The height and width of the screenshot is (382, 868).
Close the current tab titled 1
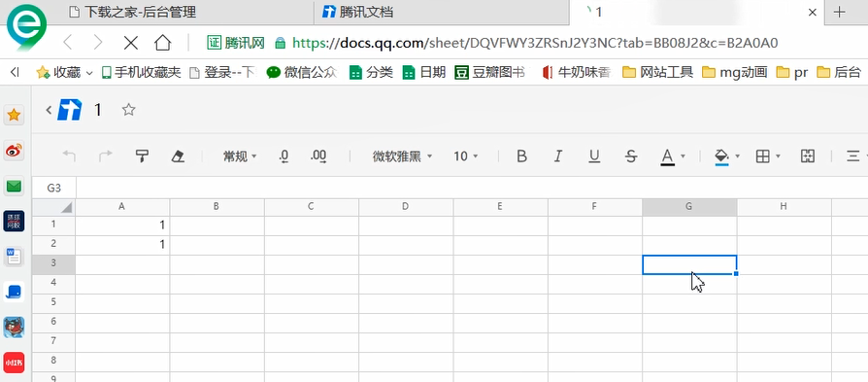pyautogui.click(x=813, y=13)
